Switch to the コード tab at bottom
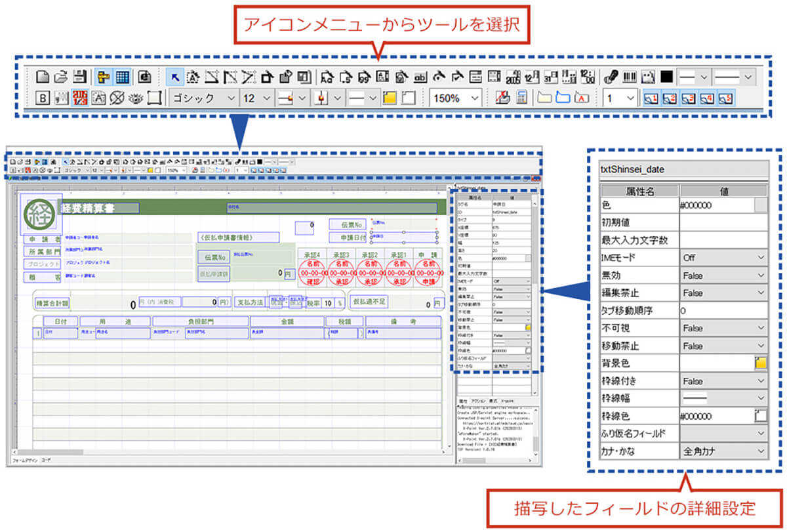Image resolution: width=787 pixels, height=532 pixels. tap(45, 460)
